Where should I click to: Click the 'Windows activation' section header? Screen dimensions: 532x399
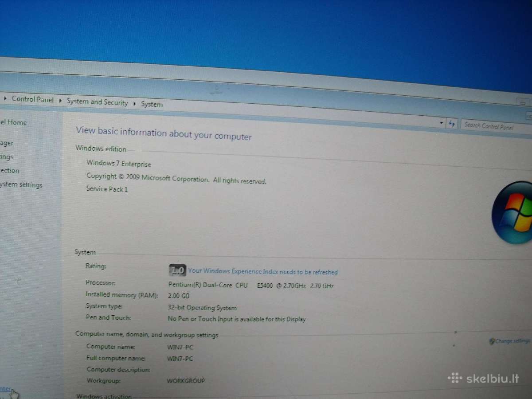pos(104,396)
